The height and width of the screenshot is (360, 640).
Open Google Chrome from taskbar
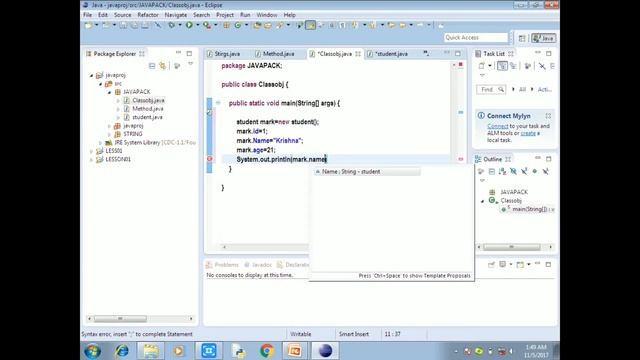pyautogui.click(x=267, y=351)
